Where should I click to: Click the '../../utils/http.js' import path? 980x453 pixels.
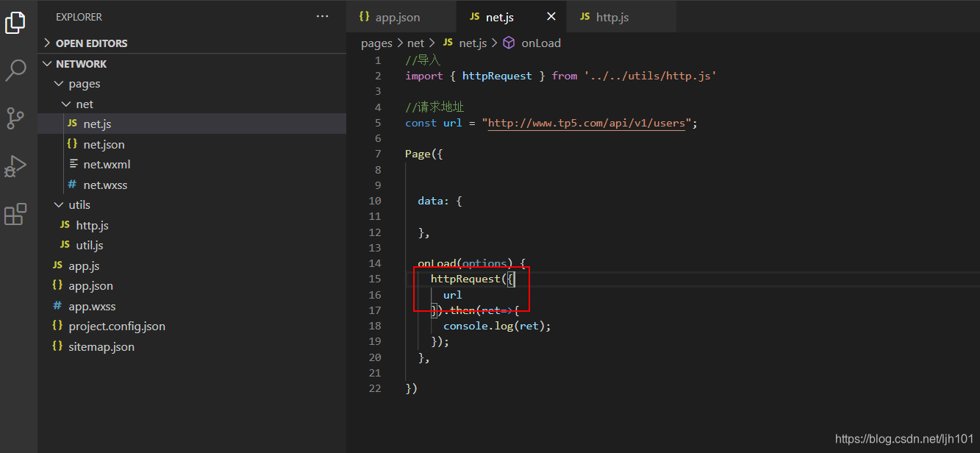[651, 76]
